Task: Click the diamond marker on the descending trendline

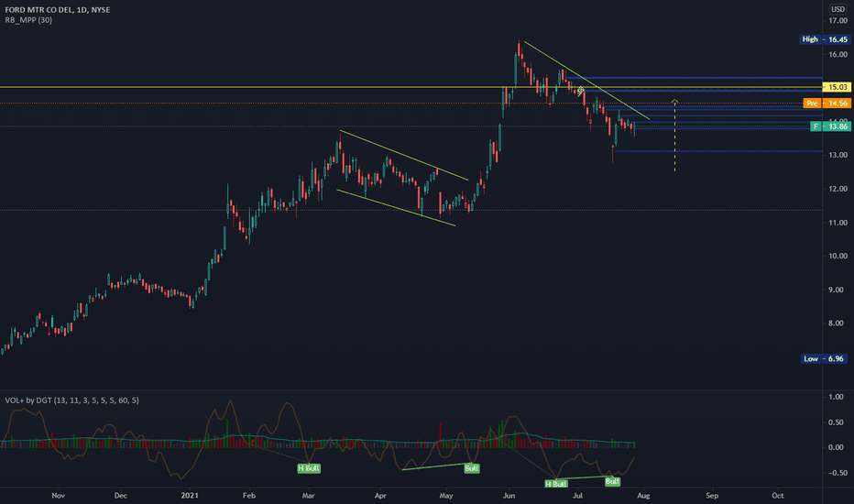Action: point(581,91)
